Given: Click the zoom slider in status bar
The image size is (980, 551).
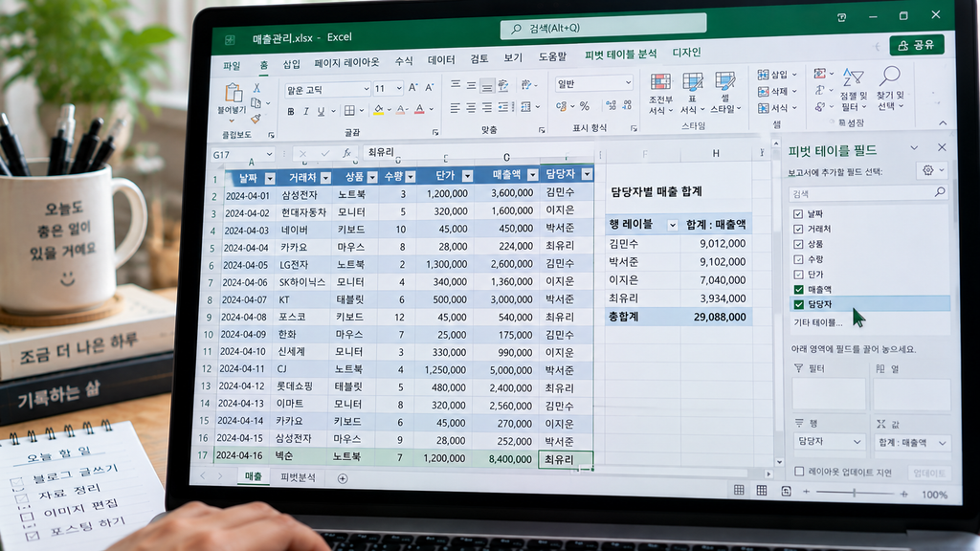Looking at the screenshot, I should coord(855,493).
